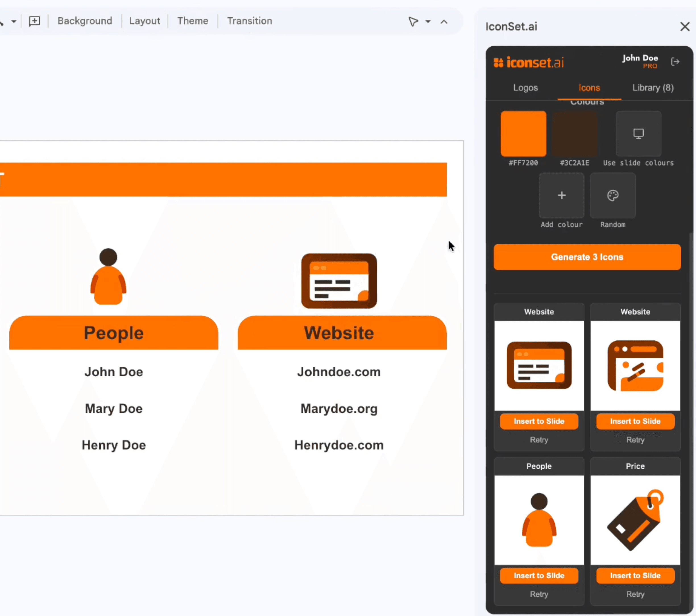Image resolution: width=696 pixels, height=616 pixels.
Task: Click the logout icon next to John Doe
Action: [x=675, y=62]
